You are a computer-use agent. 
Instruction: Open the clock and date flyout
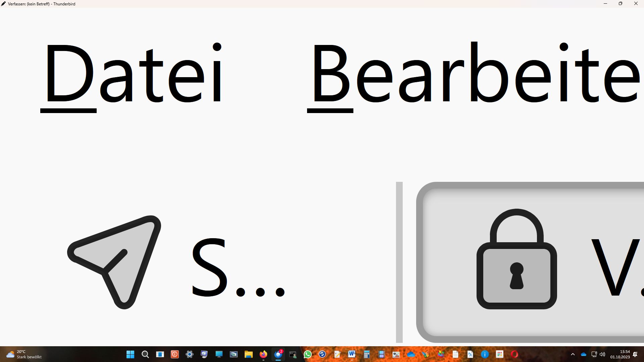click(620, 354)
